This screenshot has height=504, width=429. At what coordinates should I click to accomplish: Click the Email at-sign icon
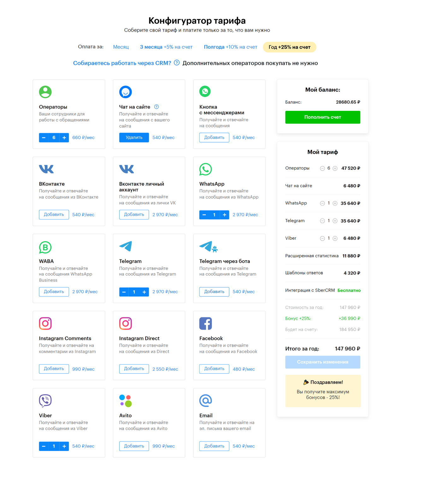(x=205, y=401)
